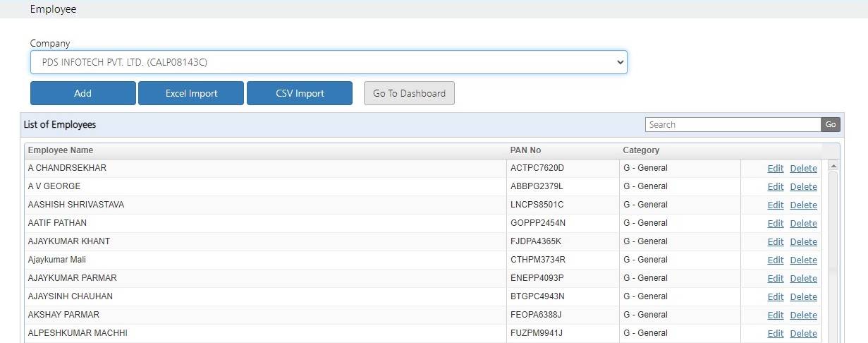
Task: Click the Excel Import button
Action: pyautogui.click(x=191, y=93)
